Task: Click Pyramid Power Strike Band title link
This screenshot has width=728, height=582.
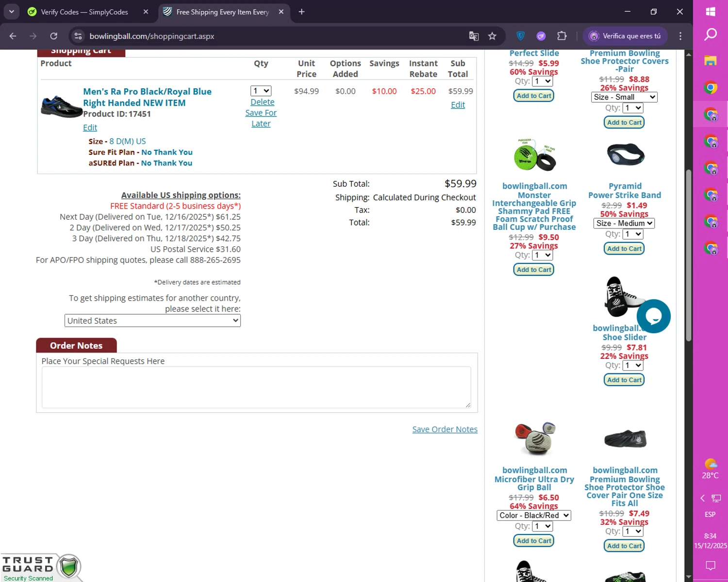Action: coord(625,191)
